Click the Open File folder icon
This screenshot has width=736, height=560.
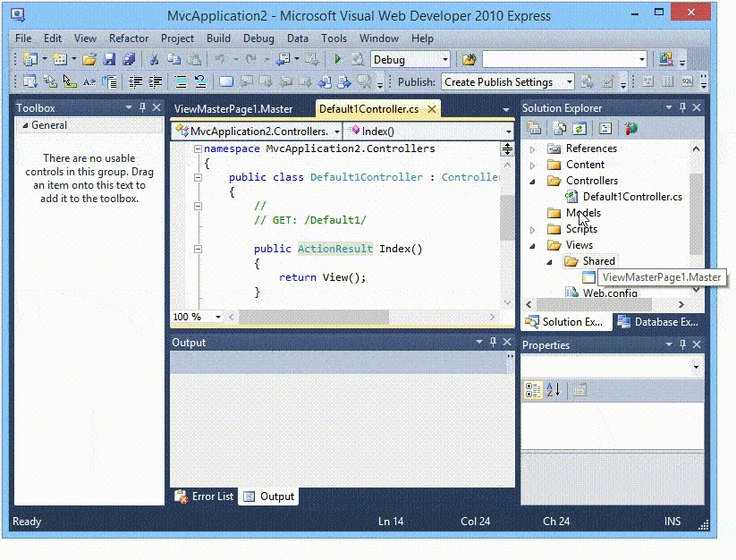point(89,60)
